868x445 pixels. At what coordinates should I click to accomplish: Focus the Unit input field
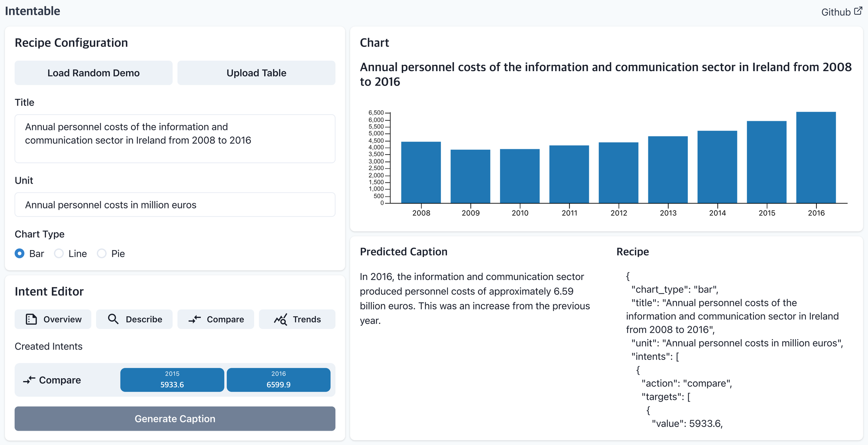point(175,204)
